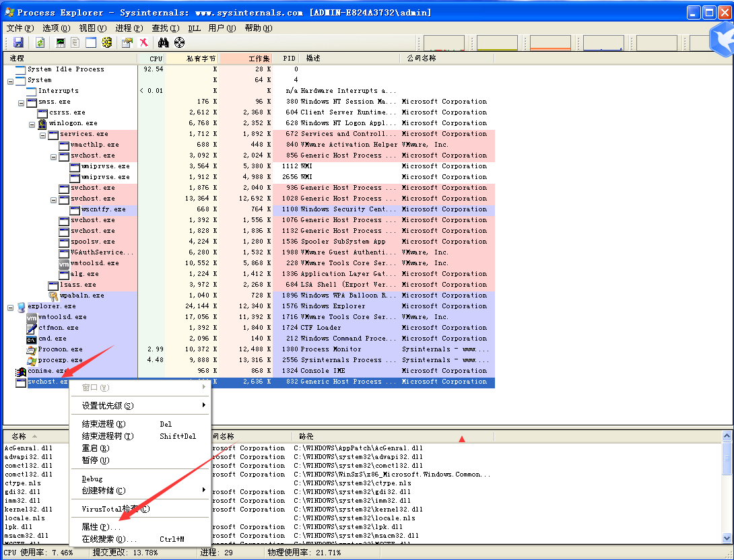Click the Refresh Now toolbar icon
Image resolution: width=734 pixels, height=560 pixels.
pos(40,42)
